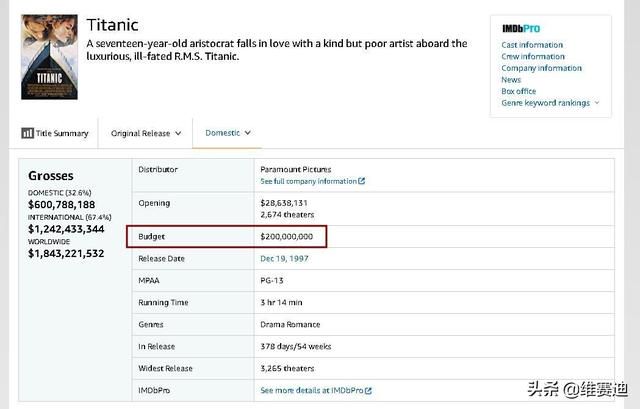Select the 378 days/54 weeks value
Image resolution: width=640 pixels, height=409 pixels.
click(296, 347)
